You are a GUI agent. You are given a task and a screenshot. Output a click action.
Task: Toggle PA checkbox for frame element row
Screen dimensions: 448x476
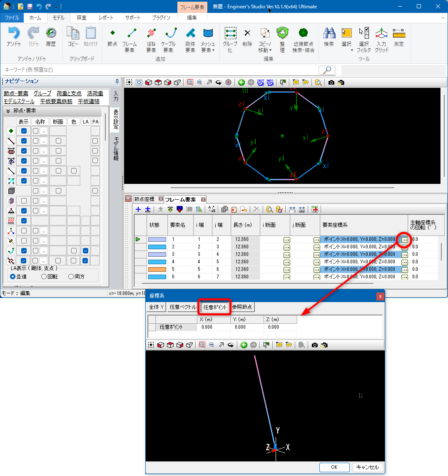click(x=95, y=141)
